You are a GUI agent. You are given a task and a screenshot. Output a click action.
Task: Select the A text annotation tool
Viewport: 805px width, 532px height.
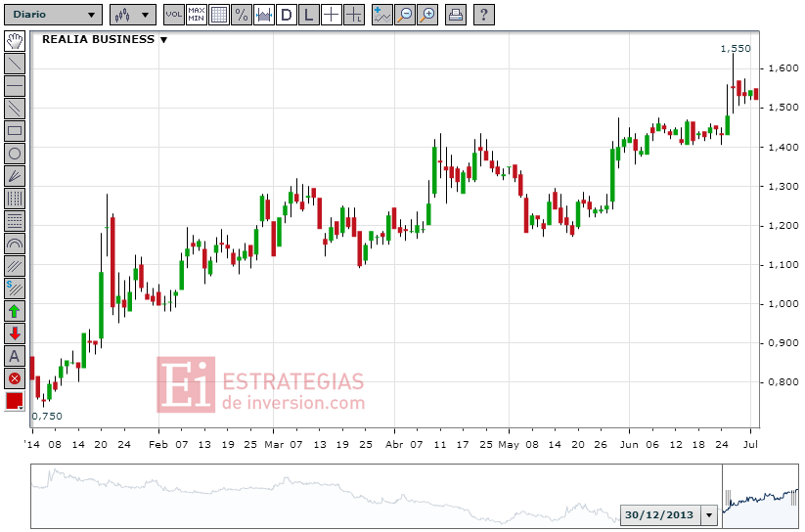(x=15, y=356)
